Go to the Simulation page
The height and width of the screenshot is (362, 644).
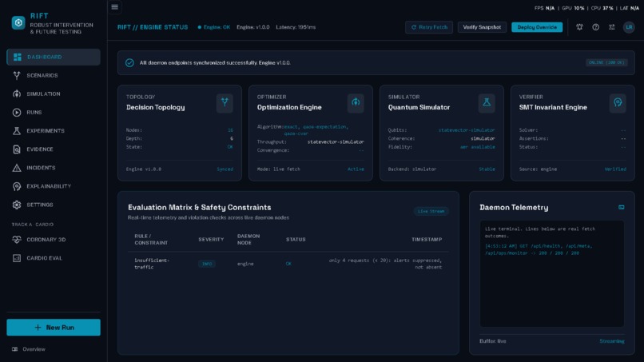point(54,94)
